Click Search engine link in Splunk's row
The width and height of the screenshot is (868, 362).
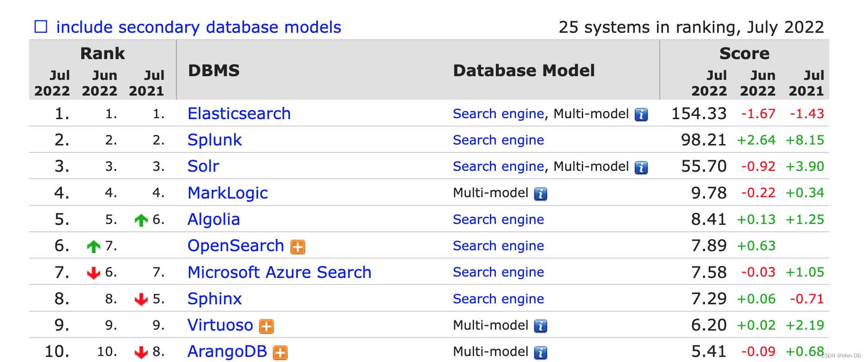498,140
